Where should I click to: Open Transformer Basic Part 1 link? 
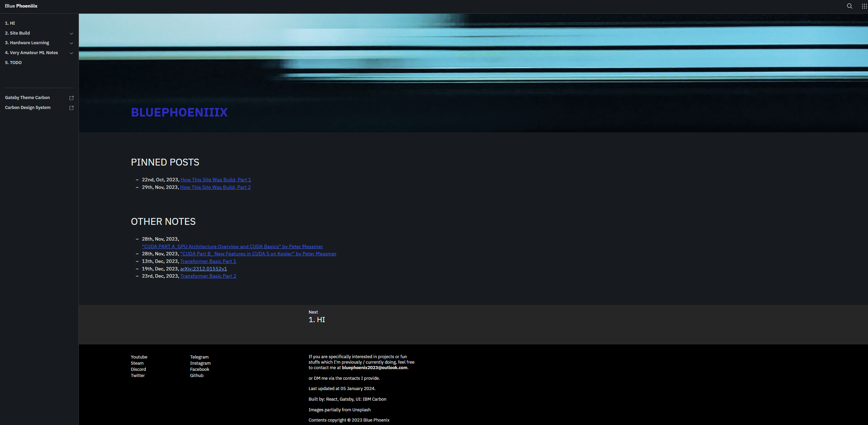(x=208, y=261)
